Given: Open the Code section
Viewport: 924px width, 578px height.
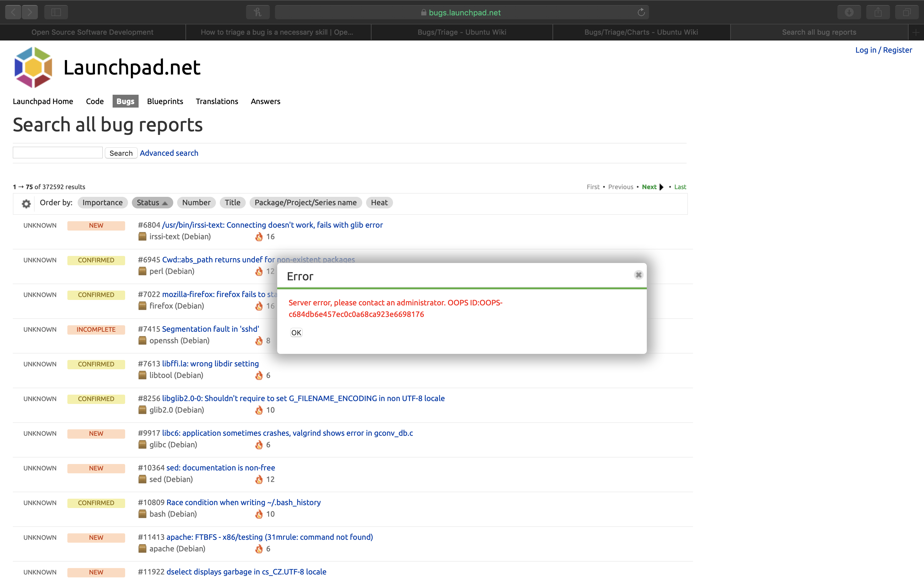Looking at the screenshot, I should click(95, 101).
